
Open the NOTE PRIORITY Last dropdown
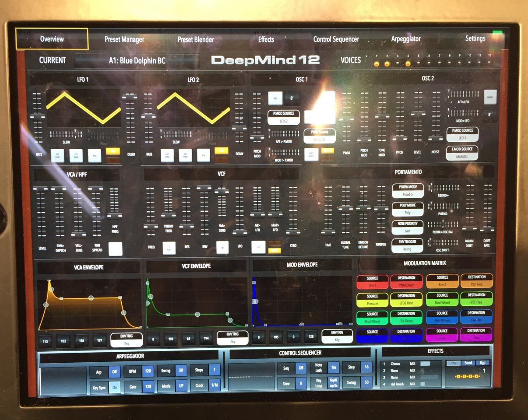pyautogui.click(x=407, y=227)
